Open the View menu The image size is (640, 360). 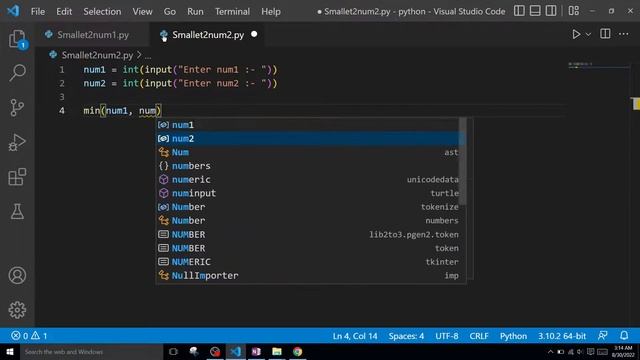pyautogui.click(x=142, y=11)
